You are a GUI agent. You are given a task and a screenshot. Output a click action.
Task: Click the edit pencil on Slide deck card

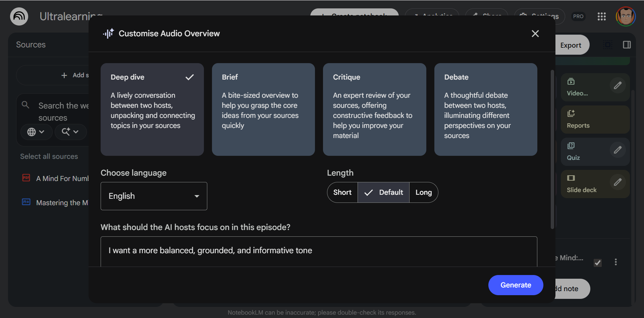pyautogui.click(x=618, y=182)
